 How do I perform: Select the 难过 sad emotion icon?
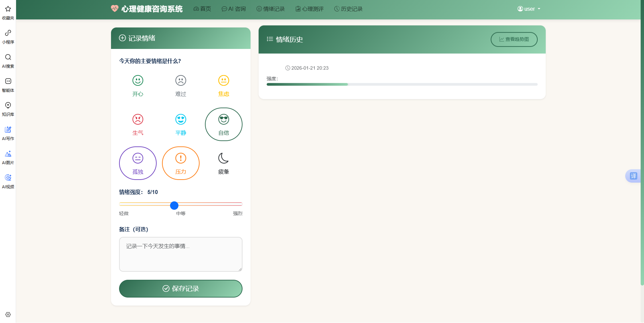coord(180,85)
